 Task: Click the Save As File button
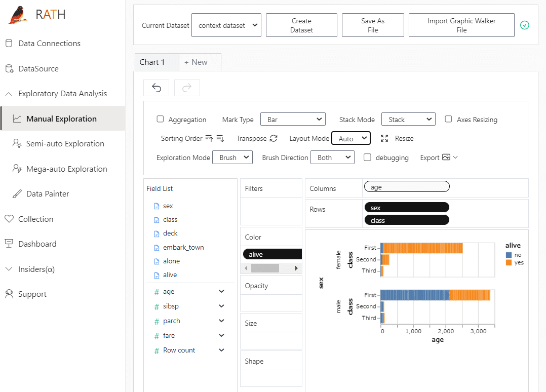pyautogui.click(x=373, y=25)
